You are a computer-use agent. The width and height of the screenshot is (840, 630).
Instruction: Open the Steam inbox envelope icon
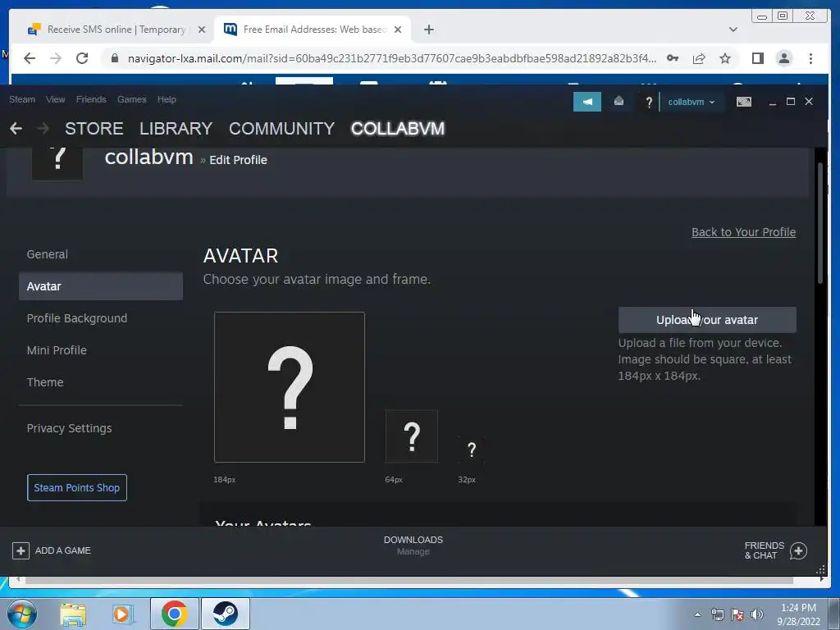(619, 101)
